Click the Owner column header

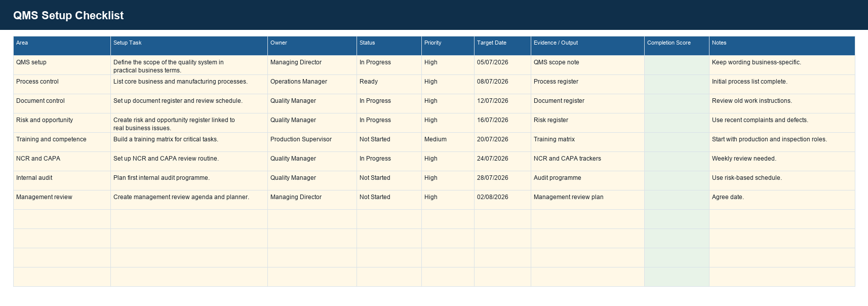point(312,46)
